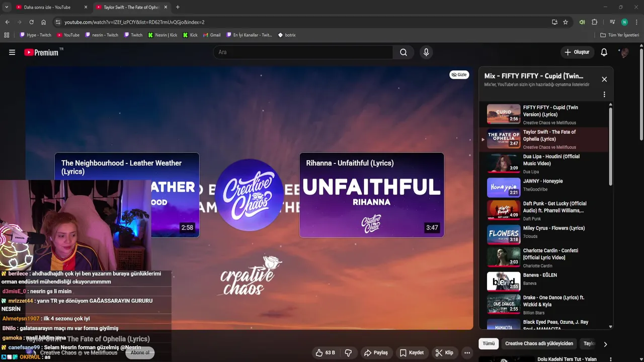
Task: Open Rihanna - Unfaithful end-screen card
Action: coord(372,195)
